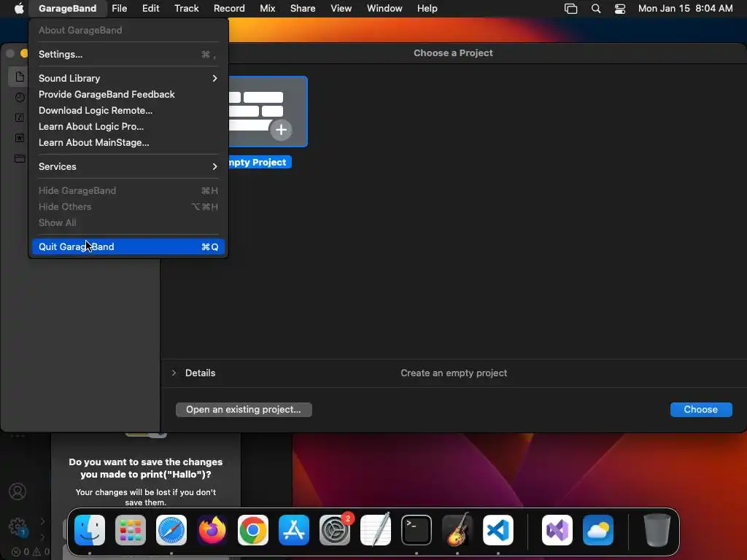Open the Share menu
This screenshot has width=747, height=560.
[303, 9]
